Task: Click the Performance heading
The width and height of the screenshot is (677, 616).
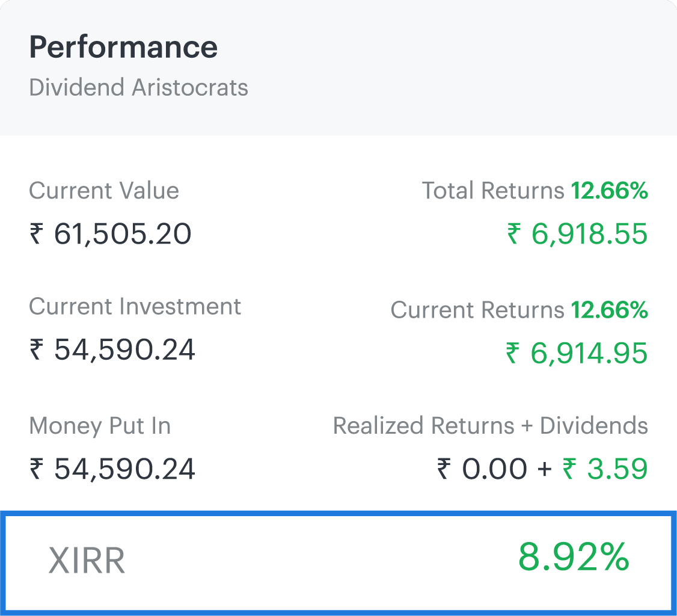Action: click(123, 48)
